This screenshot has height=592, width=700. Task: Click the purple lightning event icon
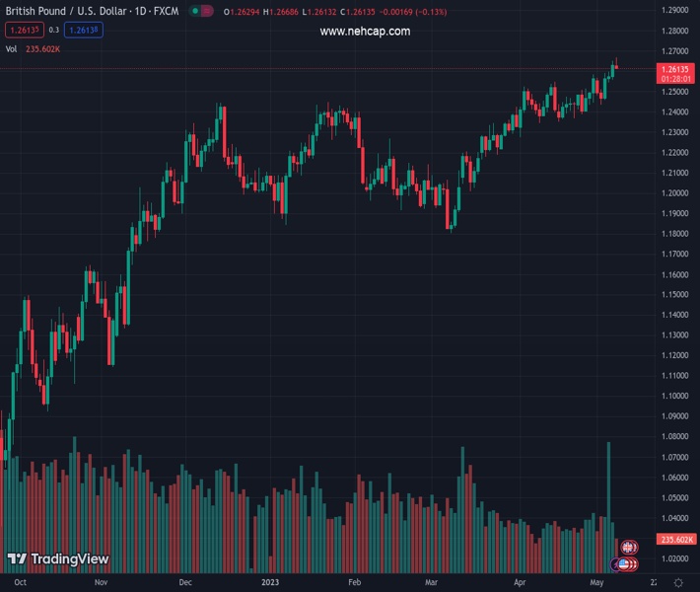[617, 563]
